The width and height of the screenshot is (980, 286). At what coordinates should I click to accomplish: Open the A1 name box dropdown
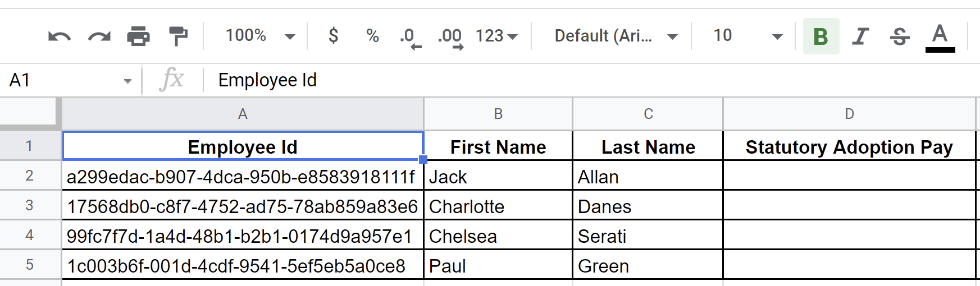[x=127, y=81]
